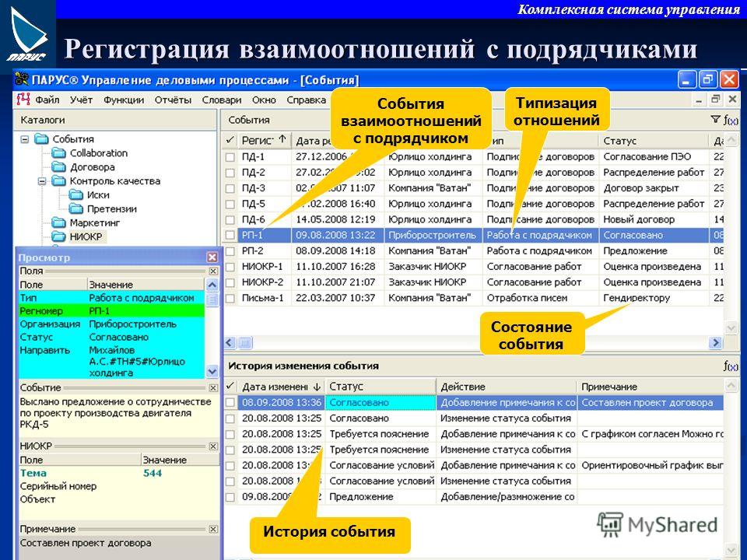Open the Функции menu
This screenshot has width=747, height=560.
124,100
